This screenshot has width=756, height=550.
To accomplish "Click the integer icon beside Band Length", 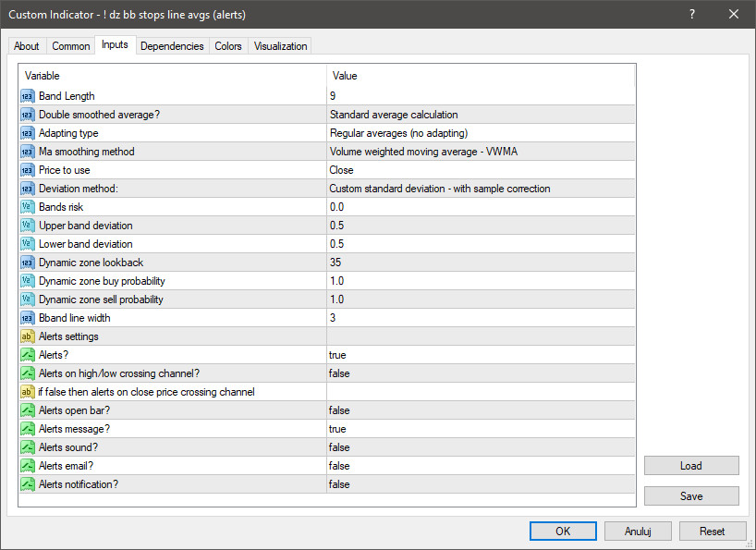I will [x=27, y=96].
